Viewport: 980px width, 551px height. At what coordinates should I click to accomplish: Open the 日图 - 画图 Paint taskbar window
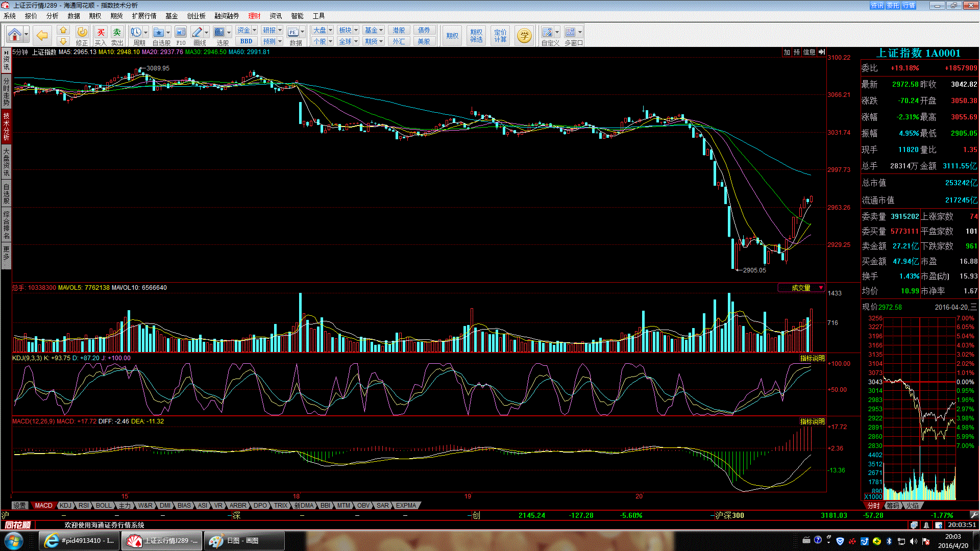click(x=244, y=541)
